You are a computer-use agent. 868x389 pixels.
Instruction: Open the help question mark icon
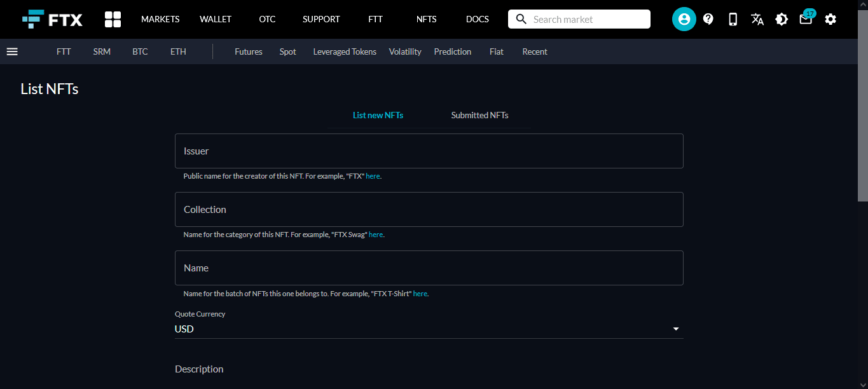click(708, 19)
